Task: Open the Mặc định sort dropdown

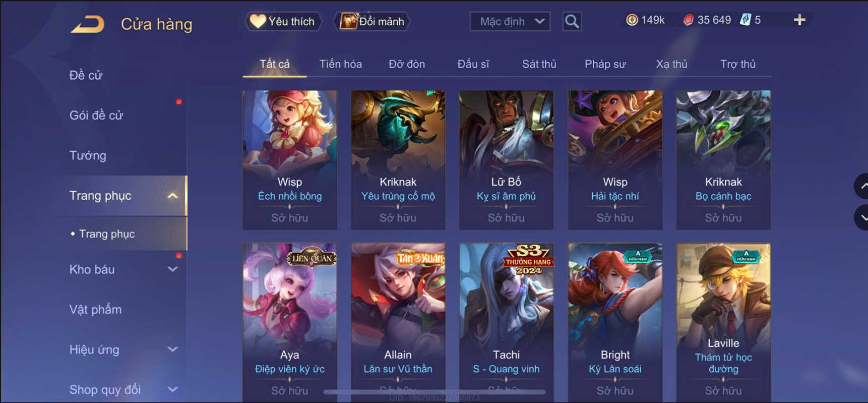Action: (x=510, y=21)
